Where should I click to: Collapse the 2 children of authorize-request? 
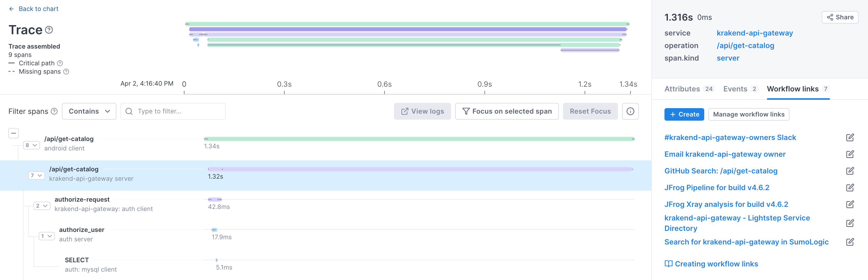click(42, 206)
